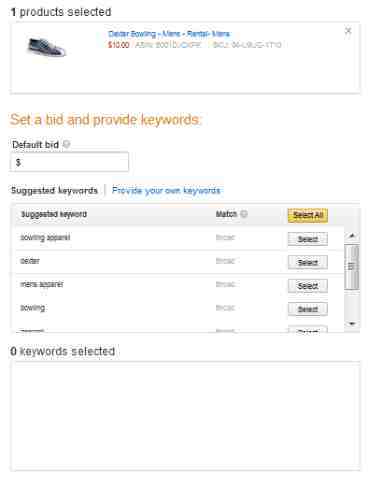This screenshot has width=369, height=479.
Task: Click the Suggested keyword column header
Action: (x=54, y=214)
